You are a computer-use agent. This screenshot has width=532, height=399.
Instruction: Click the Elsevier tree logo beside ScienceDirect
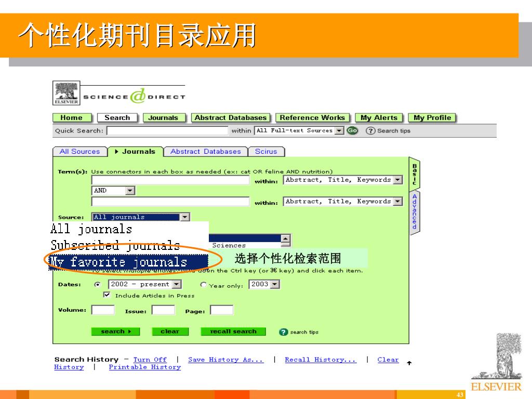click(x=66, y=93)
